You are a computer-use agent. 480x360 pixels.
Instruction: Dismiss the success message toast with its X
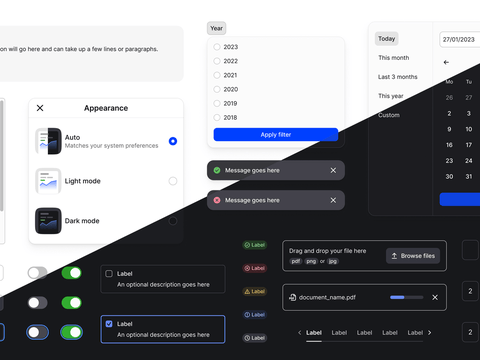tap(333, 170)
